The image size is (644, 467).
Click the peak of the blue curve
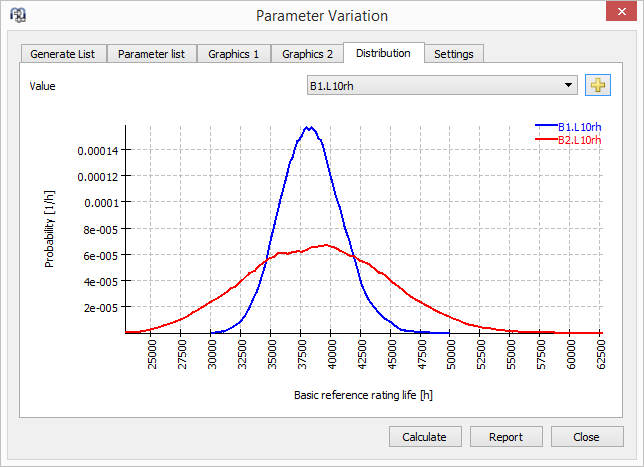310,127
